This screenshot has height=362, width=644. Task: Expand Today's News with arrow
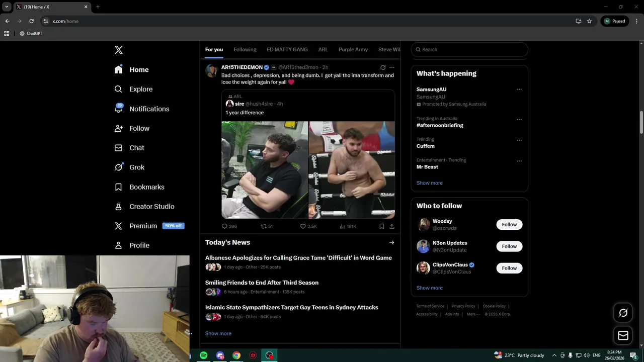pos(391,242)
